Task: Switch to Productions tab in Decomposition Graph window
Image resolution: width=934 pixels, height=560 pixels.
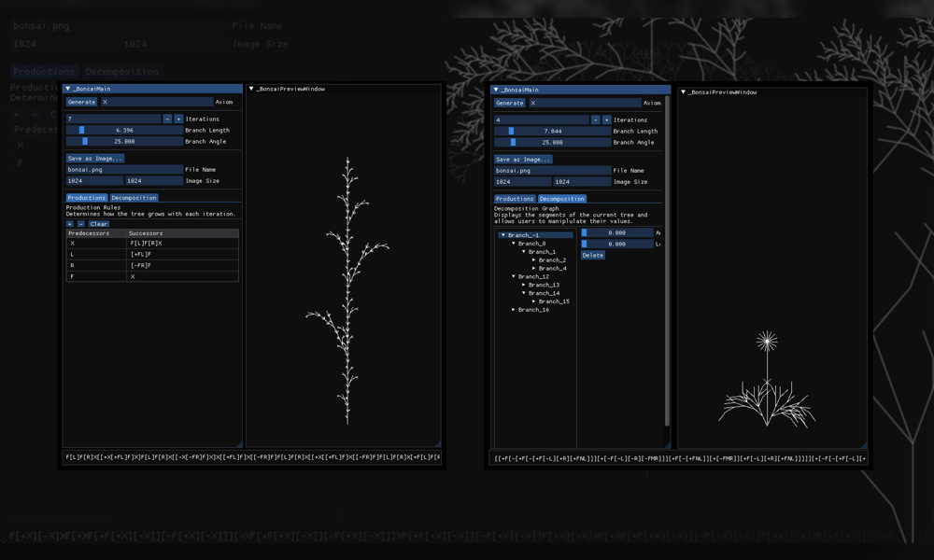Action: [515, 199]
